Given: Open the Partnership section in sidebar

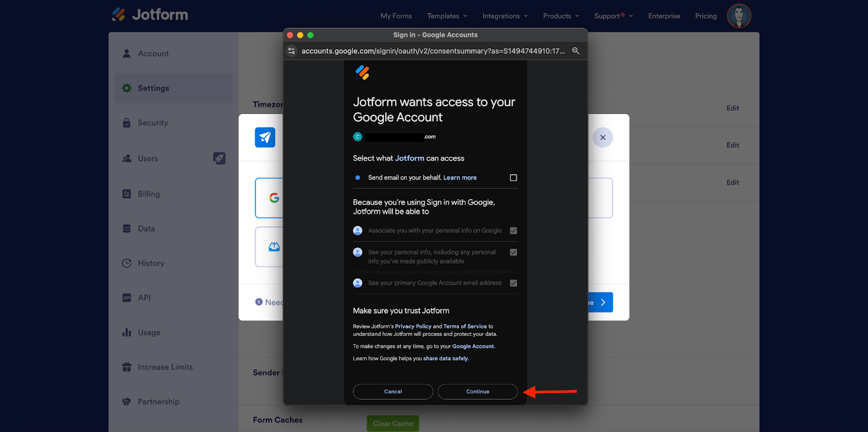Looking at the screenshot, I should (174, 402).
